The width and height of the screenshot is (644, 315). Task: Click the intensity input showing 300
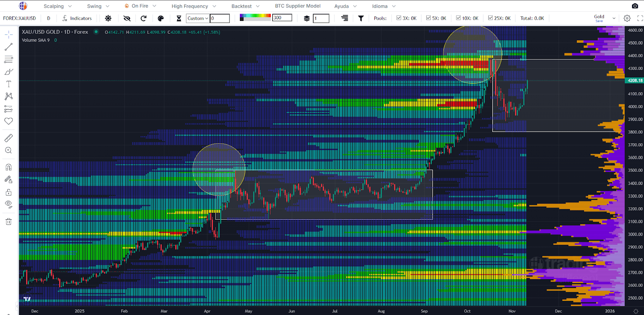(282, 18)
